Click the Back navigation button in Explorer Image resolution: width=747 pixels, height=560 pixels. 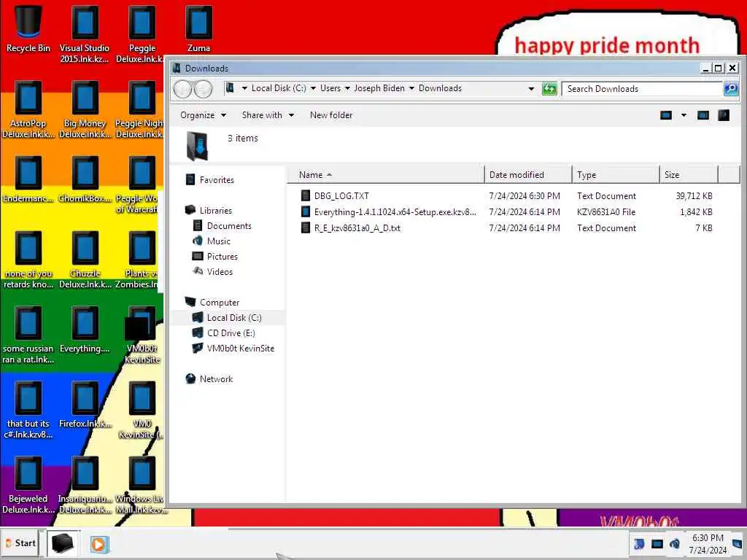(x=182, y=88)
